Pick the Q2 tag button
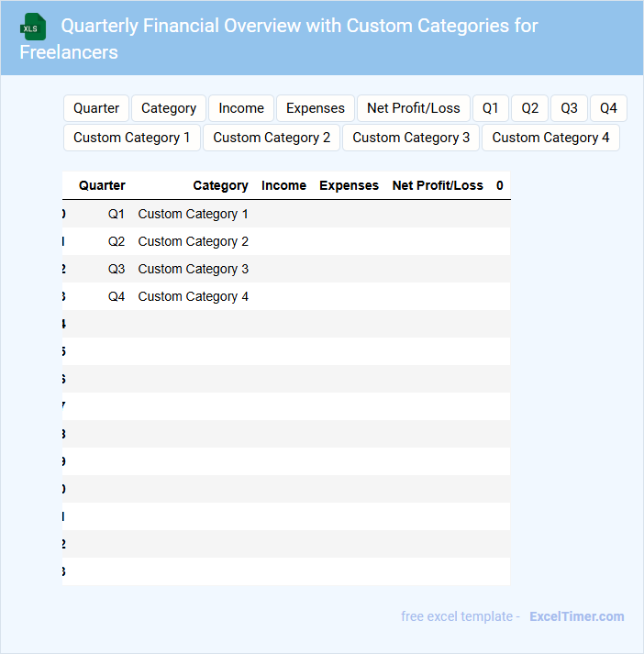644x654 pixels. coord(530,108)
